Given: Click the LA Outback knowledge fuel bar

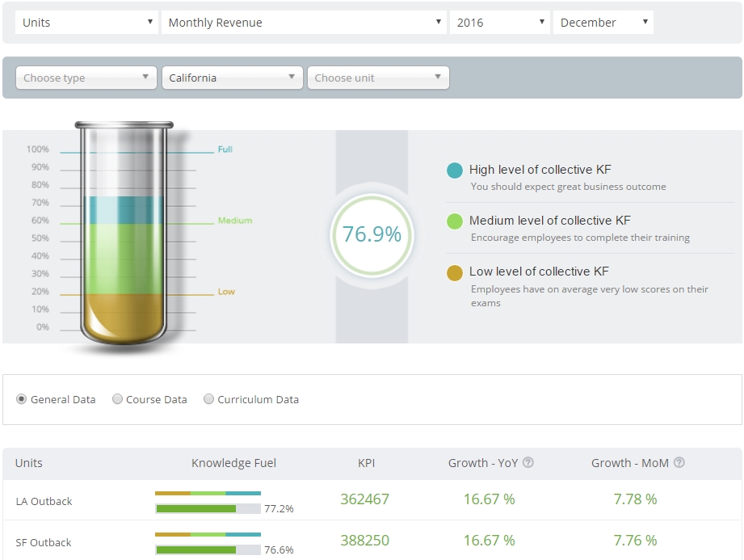Looking at the screenshot, I should pyautogui.click(x=208, y=509).
